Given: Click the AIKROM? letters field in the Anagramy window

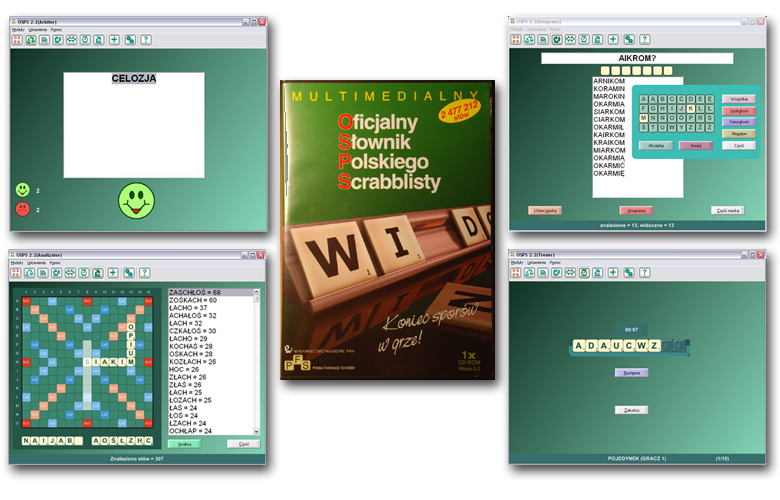Looking at the screenshot, I should click(x=637, y=58).
